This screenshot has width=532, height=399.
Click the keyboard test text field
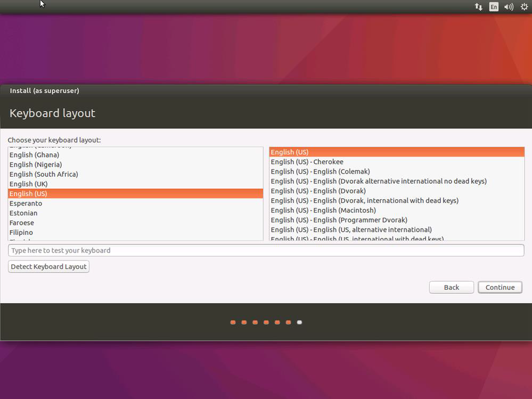(x=266, y=250)
